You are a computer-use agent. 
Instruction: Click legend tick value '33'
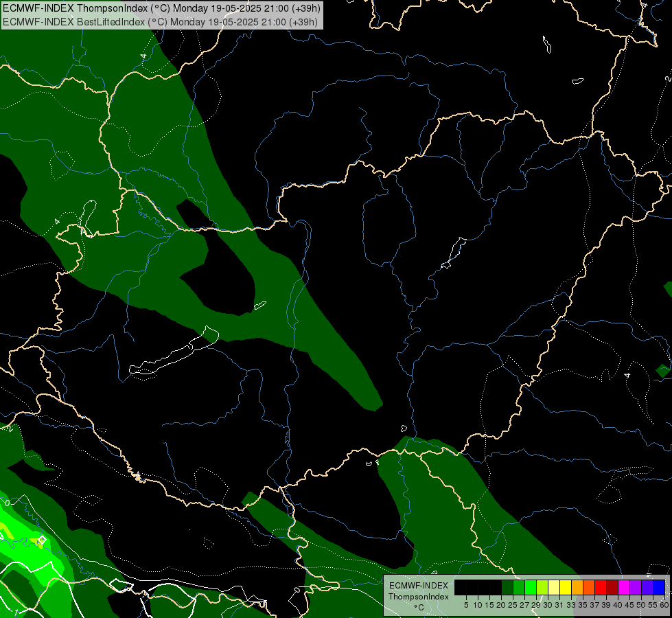tap(571, 605)
